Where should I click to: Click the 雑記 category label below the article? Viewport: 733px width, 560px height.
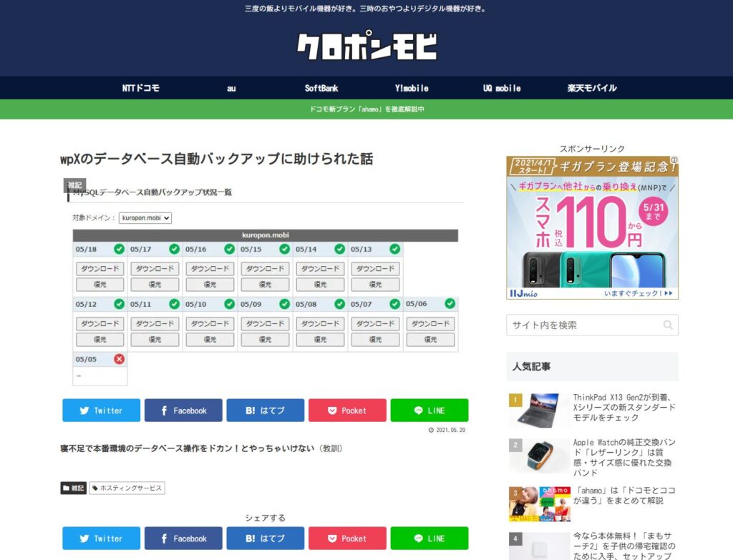74,488
